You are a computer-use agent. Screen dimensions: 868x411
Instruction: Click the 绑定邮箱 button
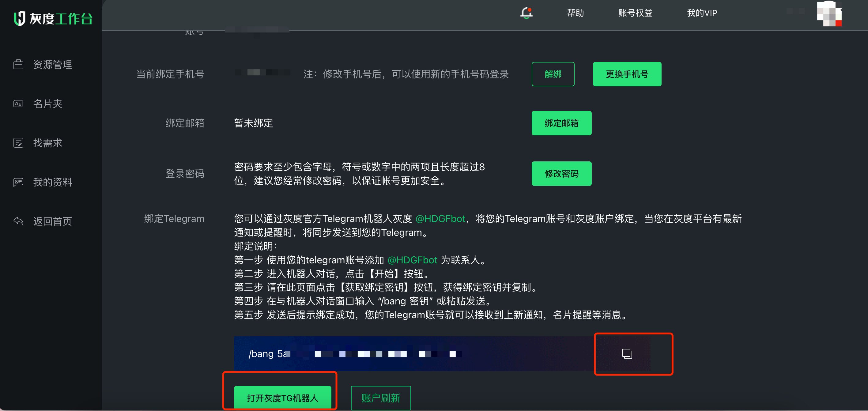(561, 123)
